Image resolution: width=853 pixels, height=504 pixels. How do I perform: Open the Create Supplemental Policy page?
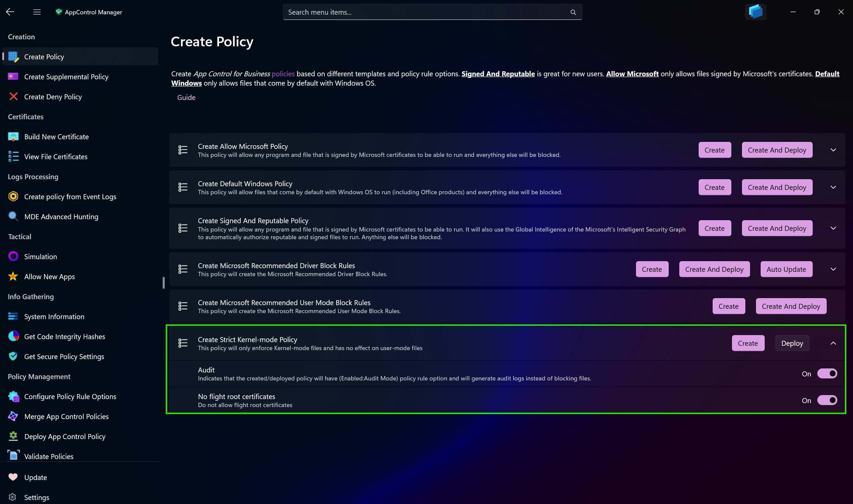80,77
